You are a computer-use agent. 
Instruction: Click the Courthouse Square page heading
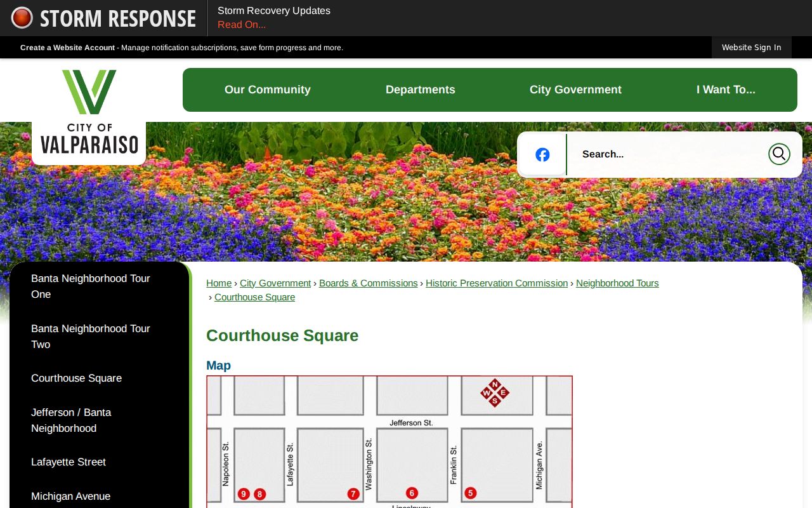[282, 335]
